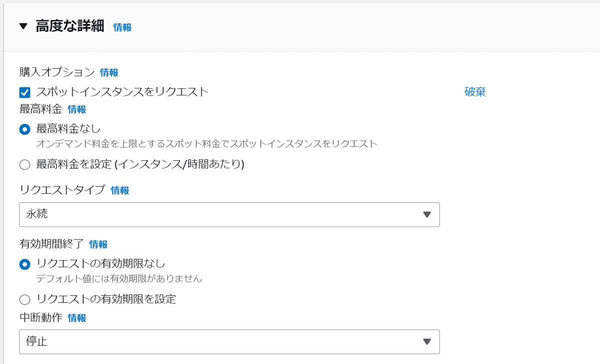Image resolution: width=600 pixels, height=364 pixels.
Task: Click the 高度な詳細 section heading
Action: [x=70, y=26]
